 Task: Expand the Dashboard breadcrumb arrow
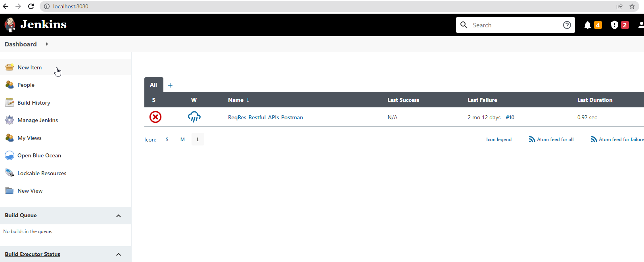point(47,44)
